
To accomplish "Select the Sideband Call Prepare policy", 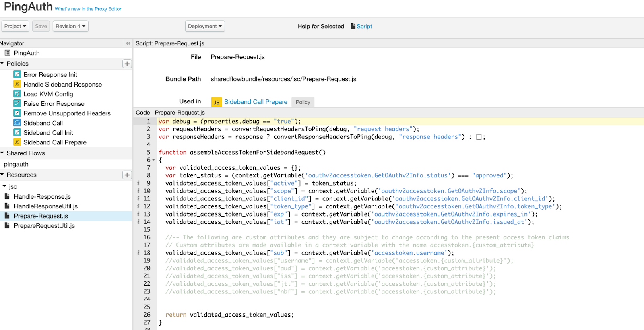I will tap(55, 142).
